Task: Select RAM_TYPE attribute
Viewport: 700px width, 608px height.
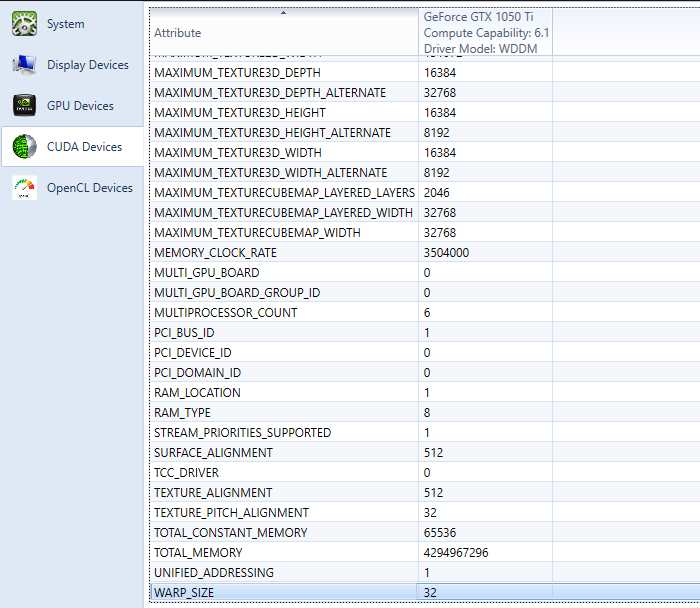Action: (182, 413)
